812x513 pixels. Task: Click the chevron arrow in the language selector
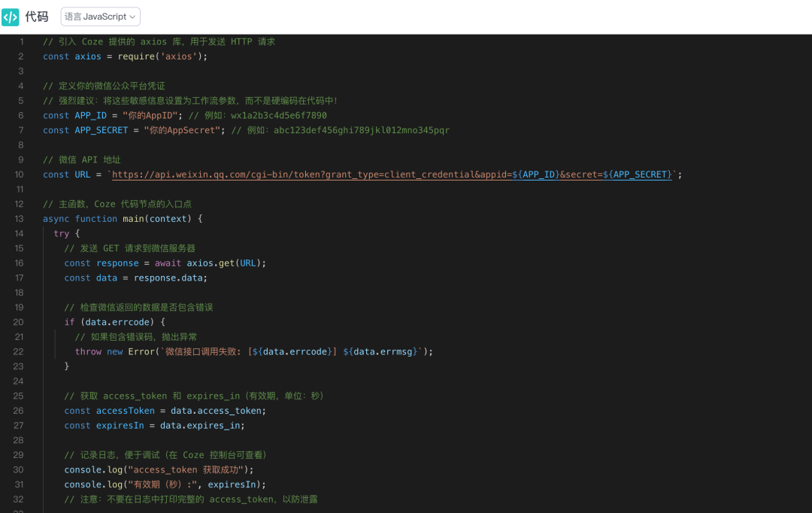point(132,17)
